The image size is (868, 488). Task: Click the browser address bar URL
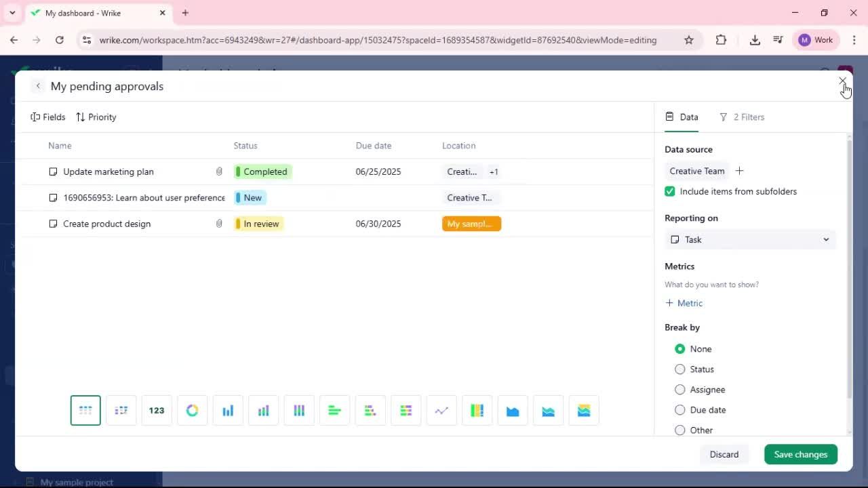(x=378, y=40)
